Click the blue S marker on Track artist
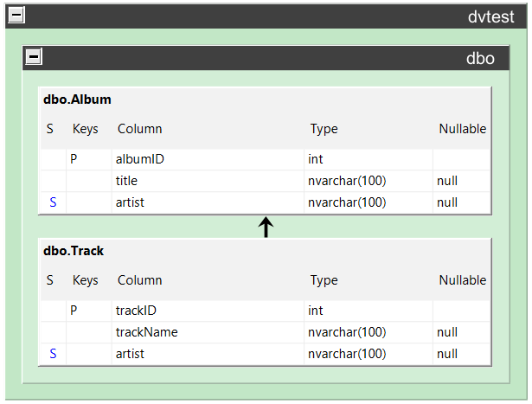Viewport: 532px width, 404px height. [53, 354]
